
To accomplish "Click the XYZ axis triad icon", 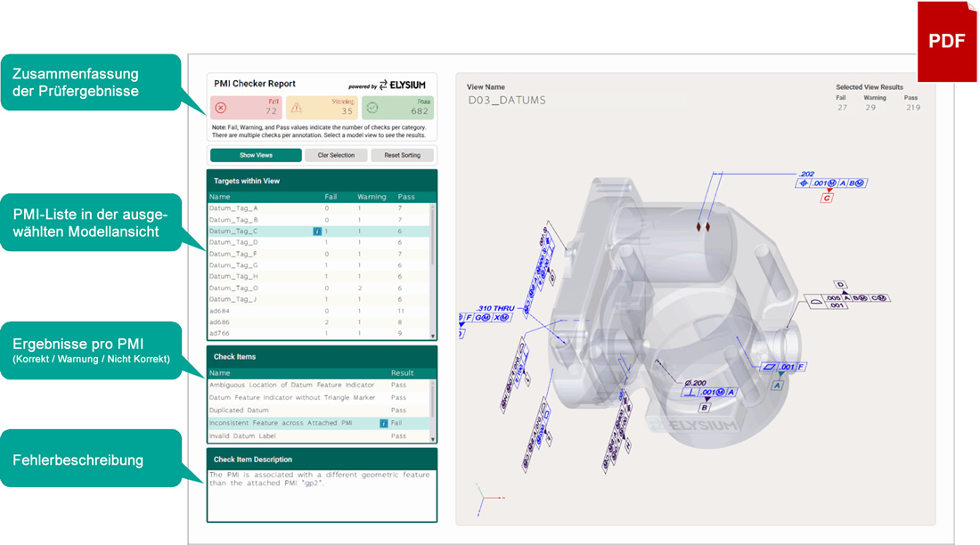I will pyautogui.click(x=482, y=500).
